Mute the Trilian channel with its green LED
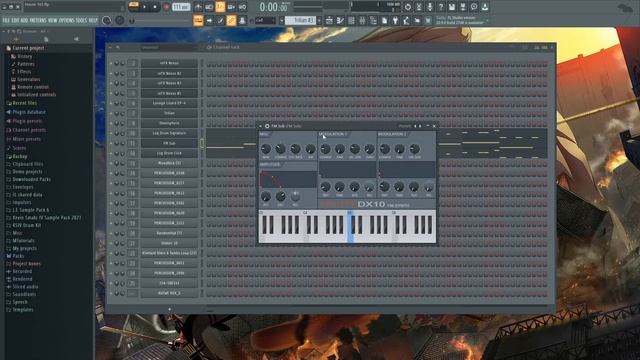Image resolution: width=640 pixels, height=360 pixels. coord(111,113)
